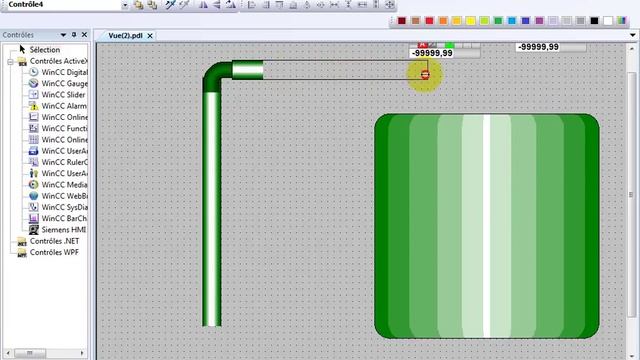Screen dimensions: 640x360
Task: Pick the orange color swatch
Action: pos(443,21)
